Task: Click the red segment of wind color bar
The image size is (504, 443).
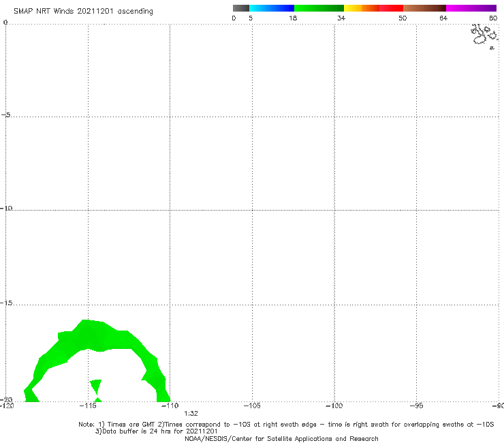Action: click(391, 8)
